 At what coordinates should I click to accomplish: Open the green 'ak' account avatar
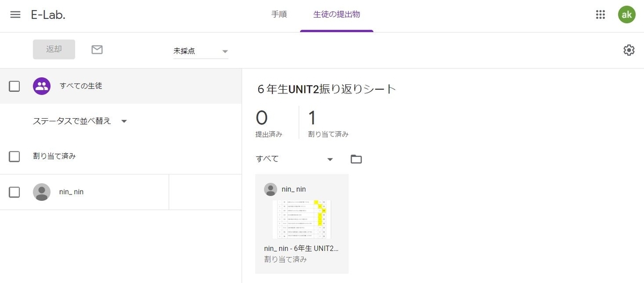pos(626,14)
